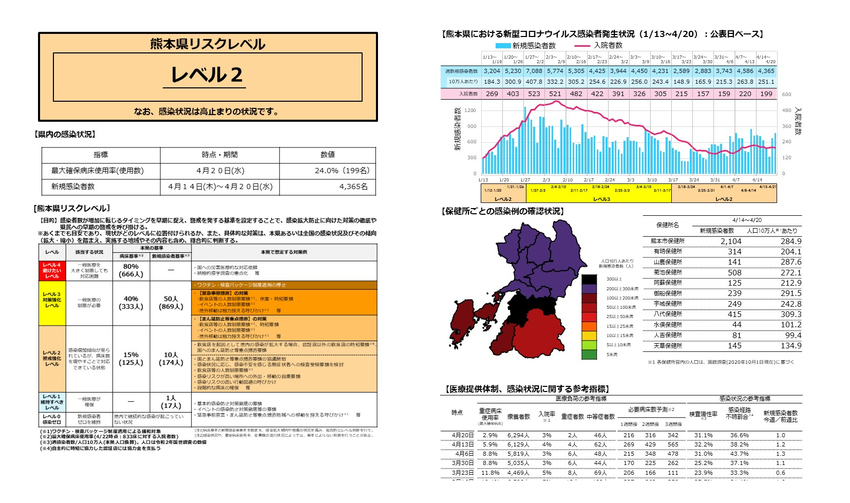Click the 菊池保健所 row label
The height and width of the screenshot is (503, 850).
667,273
